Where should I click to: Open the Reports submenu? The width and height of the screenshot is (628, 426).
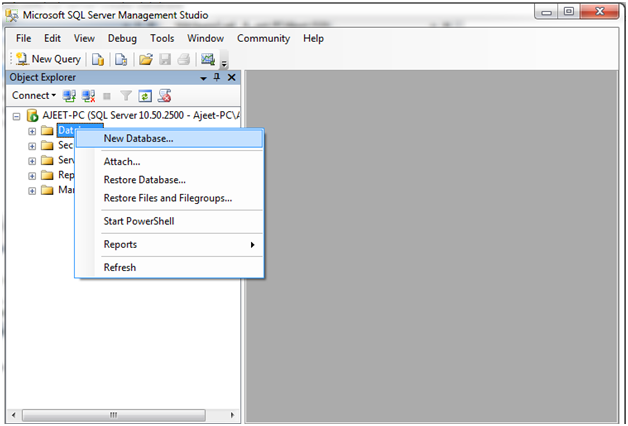tap(169, 245)
